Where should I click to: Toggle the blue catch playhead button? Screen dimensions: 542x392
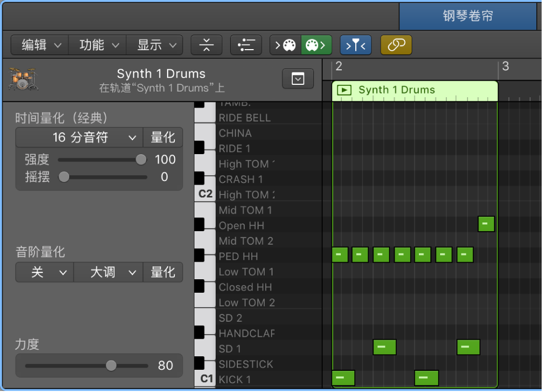click(356, 45)
